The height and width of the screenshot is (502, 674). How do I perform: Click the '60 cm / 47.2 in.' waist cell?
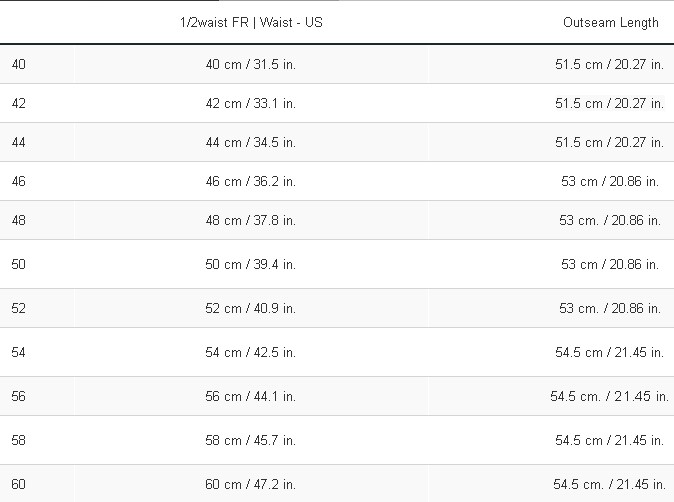tap(251, 484)
